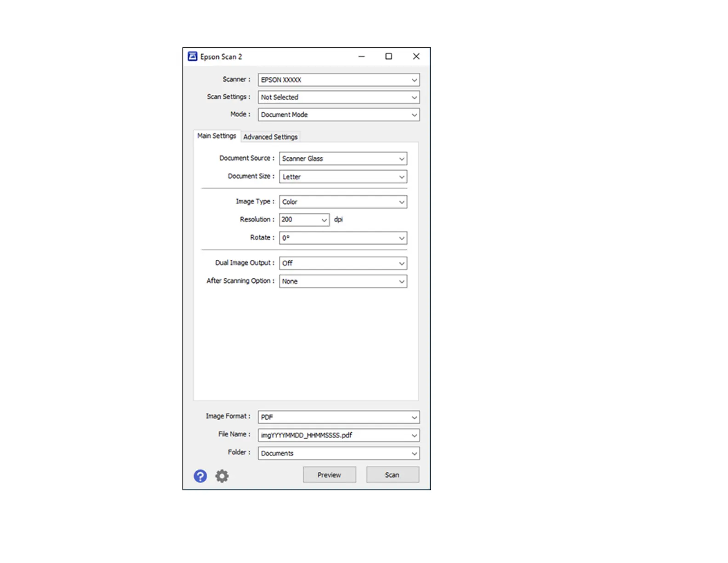Click the 'Scan Settings :' label
728x563 pixels.
[x=228, y=97]
